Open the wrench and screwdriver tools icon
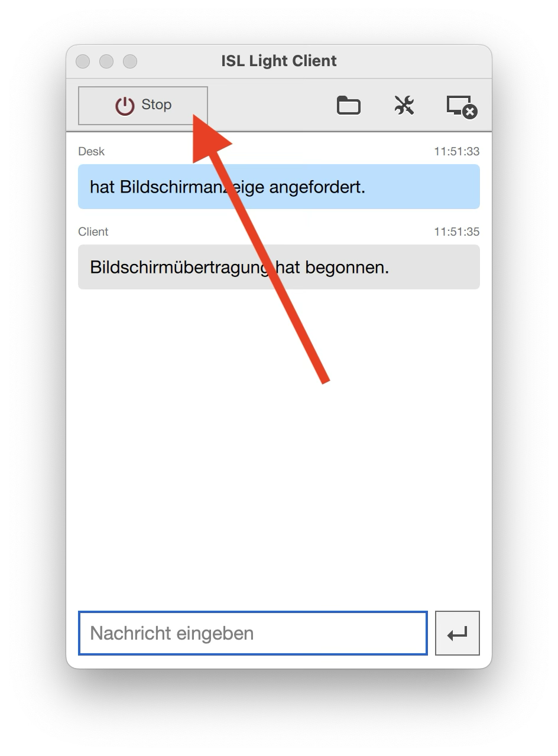Image resolution: width=558 pixels, height=756 pixels. click(x=404, y=106)
